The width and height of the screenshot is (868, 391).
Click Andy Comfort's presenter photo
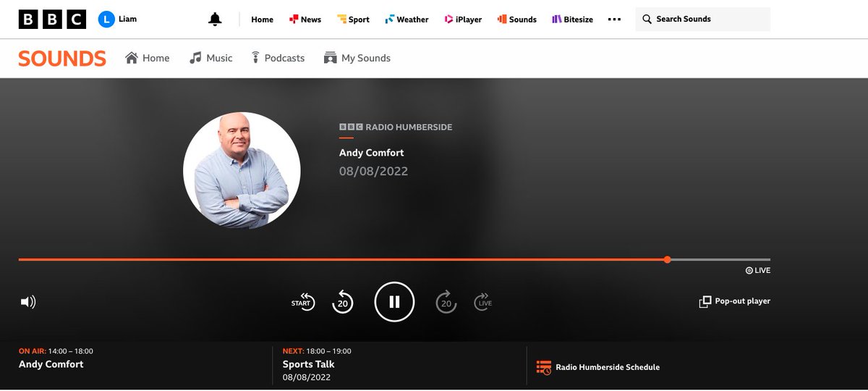pos(242,171)
